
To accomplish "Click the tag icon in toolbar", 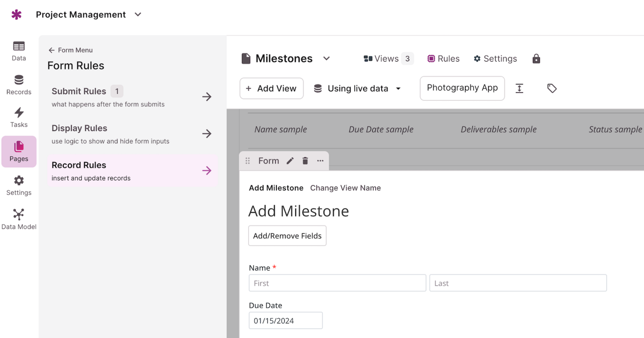I will 552,88.
